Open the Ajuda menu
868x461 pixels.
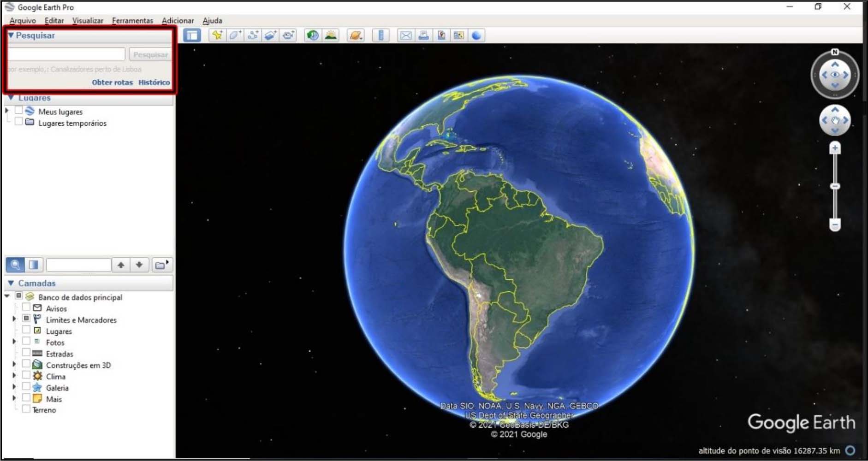pos(212,21)
